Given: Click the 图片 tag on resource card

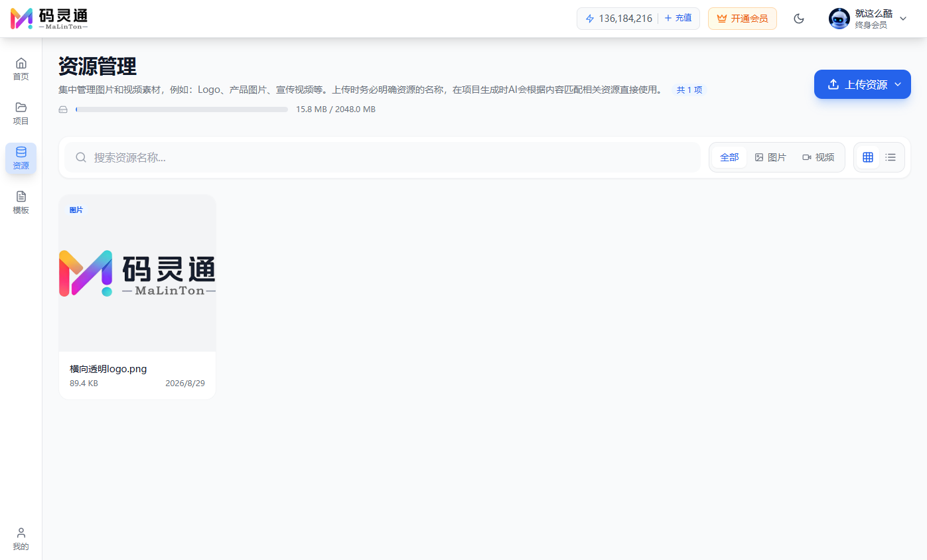Looking at the screenshot, I should tap(76, 210).
